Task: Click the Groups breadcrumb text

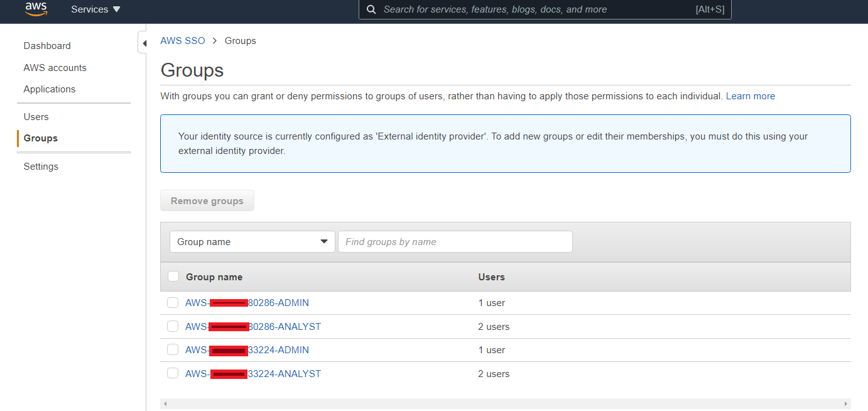Action: click(x=241, y=41)
